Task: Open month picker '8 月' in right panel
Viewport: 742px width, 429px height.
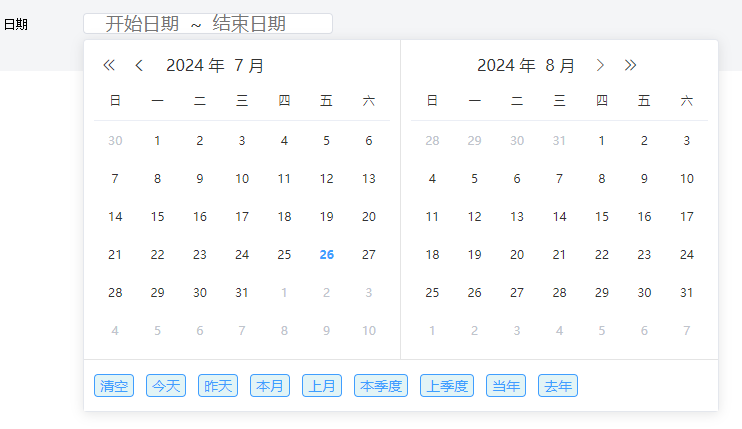Action: 560,65
